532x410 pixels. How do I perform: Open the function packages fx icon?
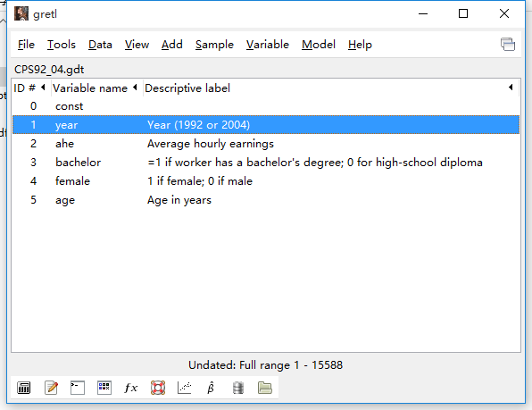pyautogui.click(x=131, y=388)
